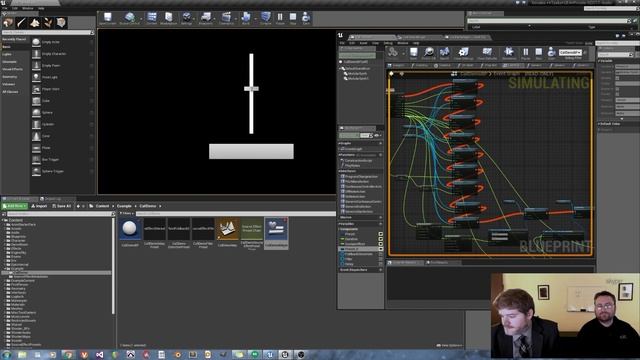Collapse Interfaces section in My Blueprint

click(340, 171)
